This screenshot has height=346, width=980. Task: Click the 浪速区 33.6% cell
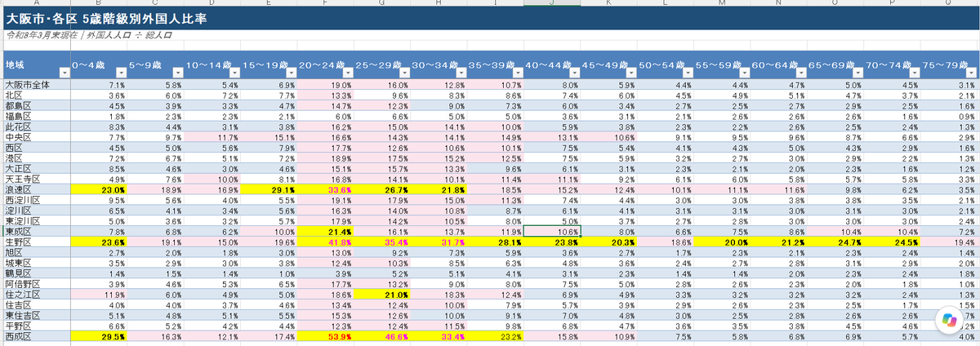coord(325,189)
